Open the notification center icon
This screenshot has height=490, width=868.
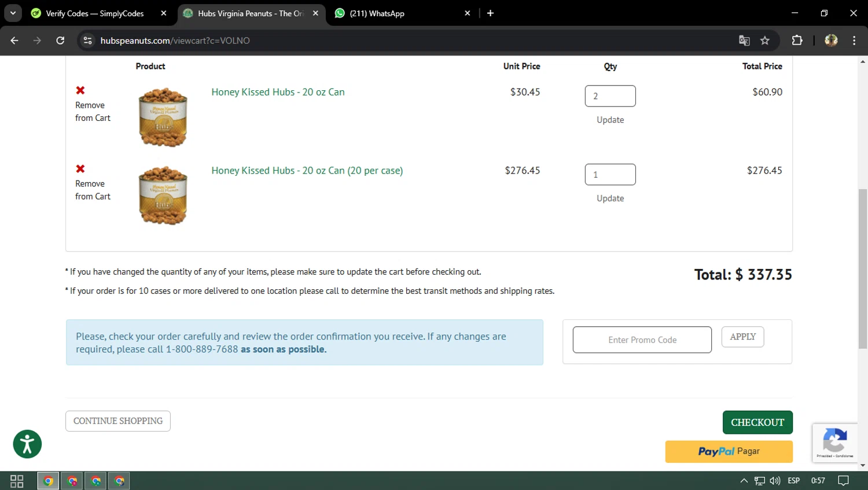[844, 481]
